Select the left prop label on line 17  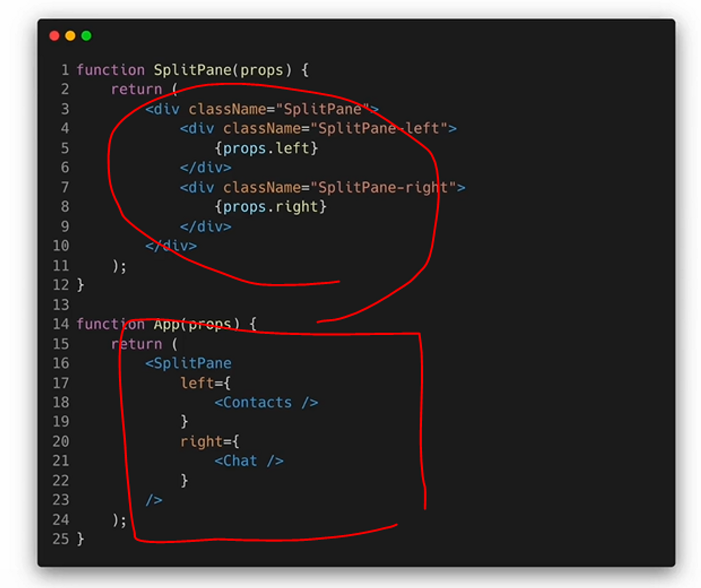tap(197, 383)
